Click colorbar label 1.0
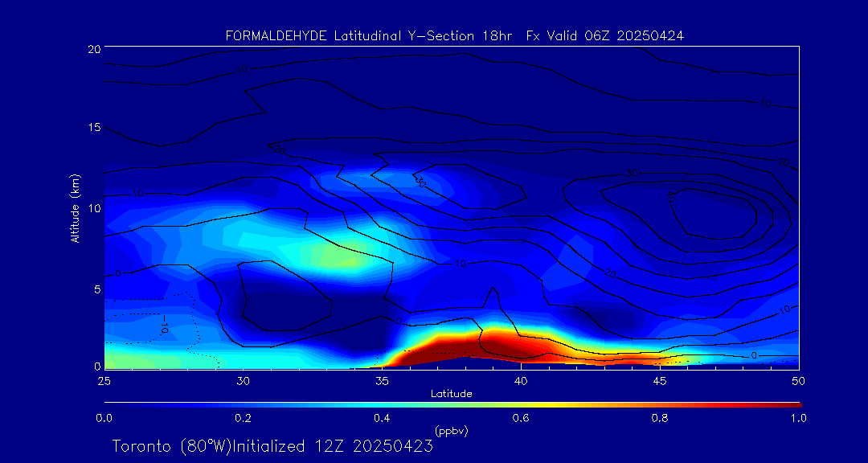The width and height of the screenshot is (868, 463). click(x=798, y=418)
